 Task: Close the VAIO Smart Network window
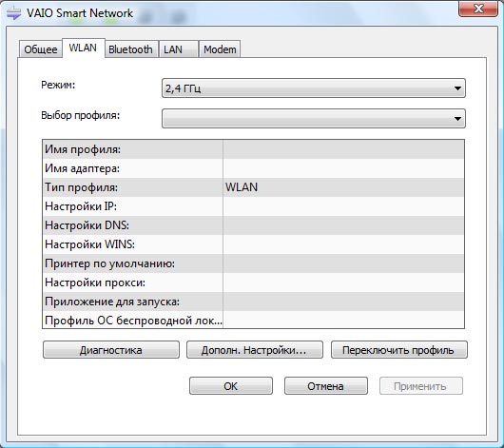point(478,9)
